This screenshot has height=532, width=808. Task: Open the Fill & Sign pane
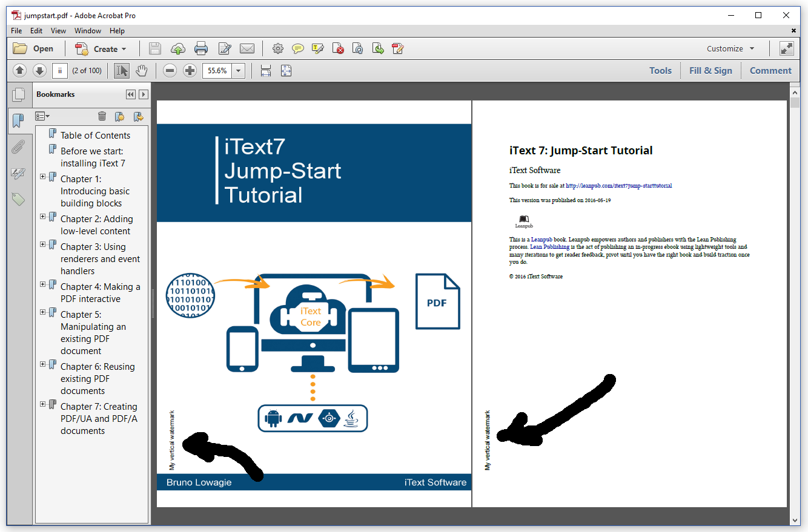[710, 71]
